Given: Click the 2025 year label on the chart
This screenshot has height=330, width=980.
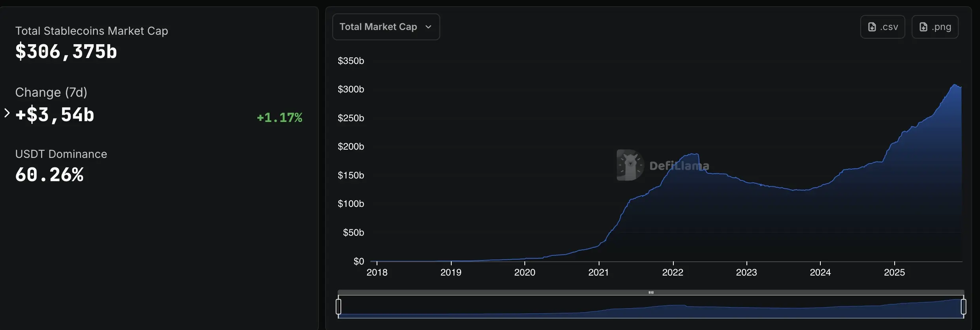Looking at the screenshot, I should 894,272.
